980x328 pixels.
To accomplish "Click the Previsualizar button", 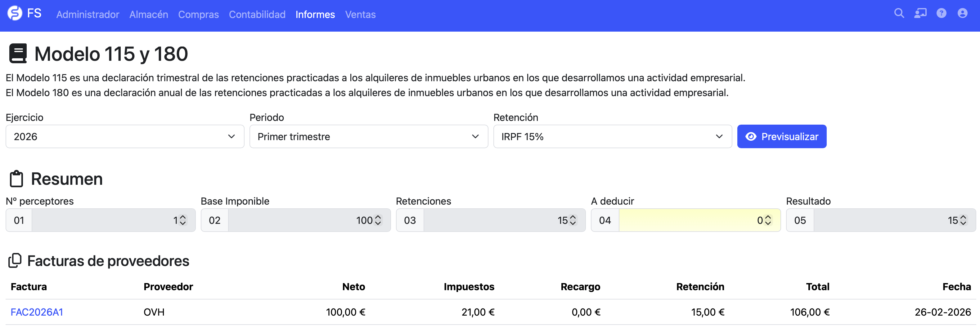I will coord(782,136).
